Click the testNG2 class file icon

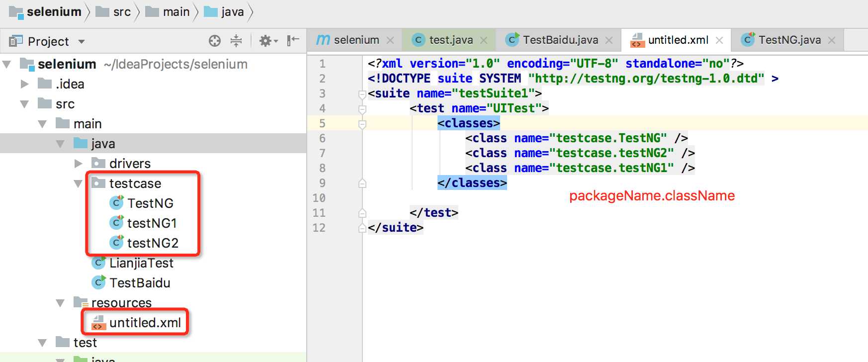pyautogui.click(x=116, y=242)
